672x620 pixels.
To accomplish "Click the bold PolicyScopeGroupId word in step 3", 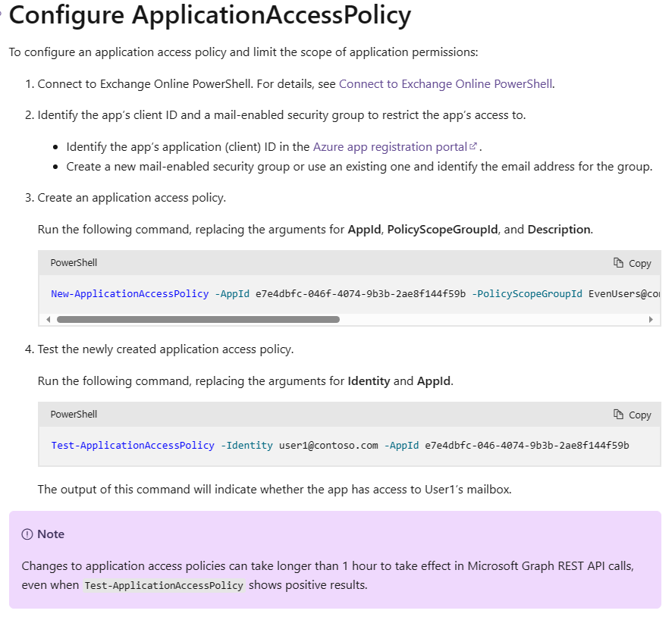I will coord(442,230).
